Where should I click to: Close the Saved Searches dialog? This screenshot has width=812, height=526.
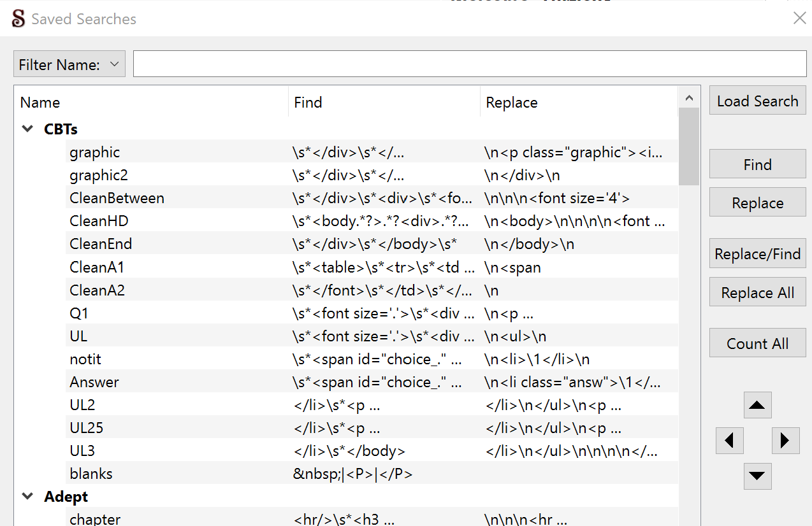point(799,18)
